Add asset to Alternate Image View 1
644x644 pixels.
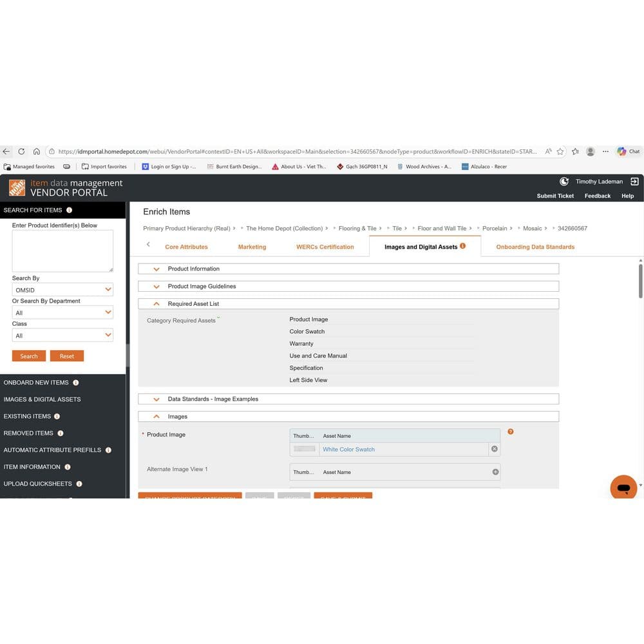tap(495, 472)
